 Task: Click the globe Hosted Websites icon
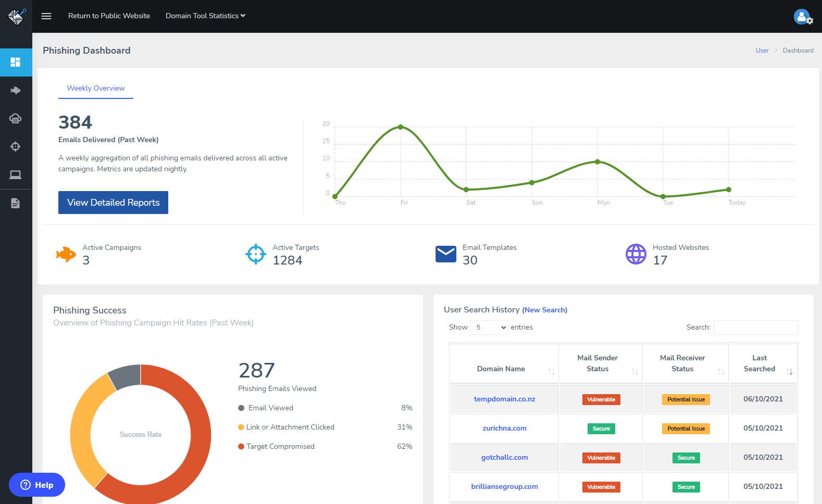point(636,254)
